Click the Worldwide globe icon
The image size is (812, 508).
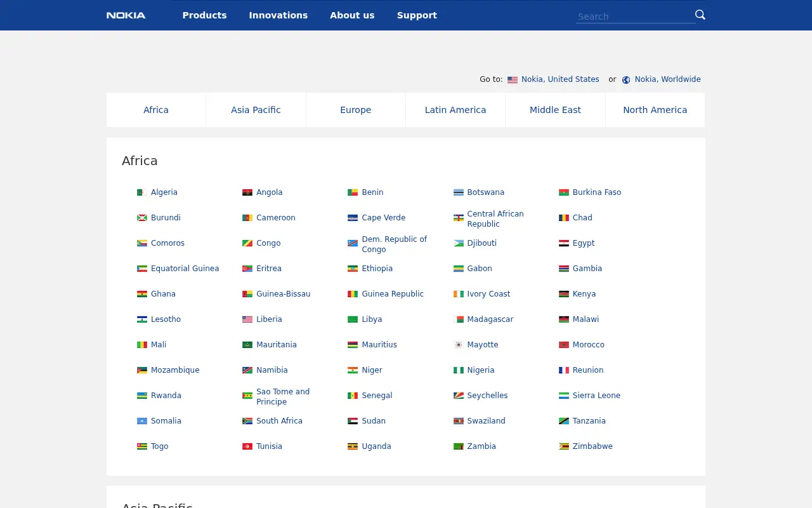[626, 80]
